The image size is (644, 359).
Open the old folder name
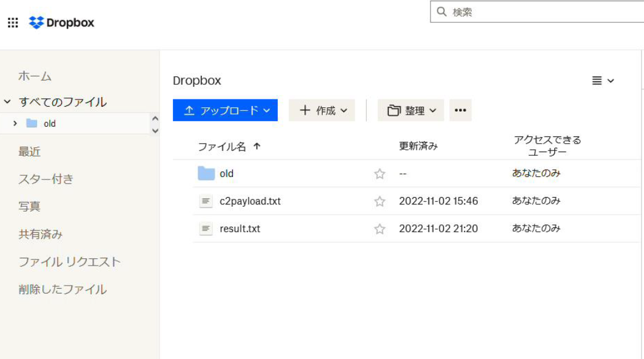click(x=226, y=174)
